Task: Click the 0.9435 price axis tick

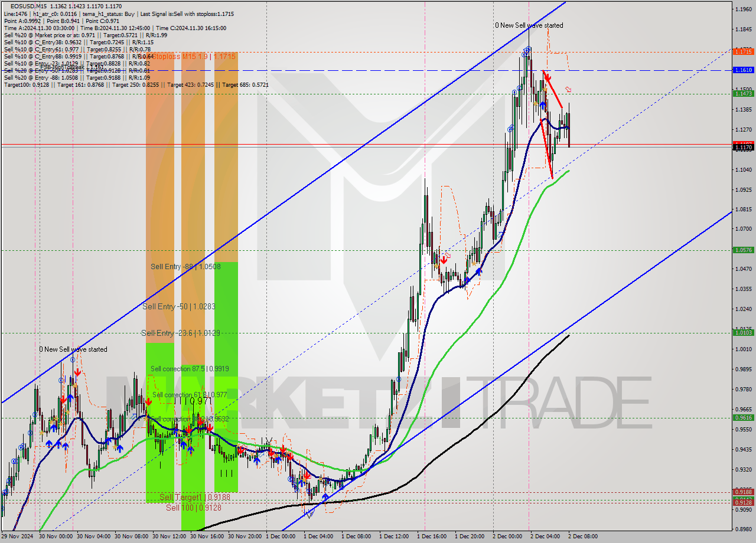Action: pyautogui.click(x=743, y=450)
